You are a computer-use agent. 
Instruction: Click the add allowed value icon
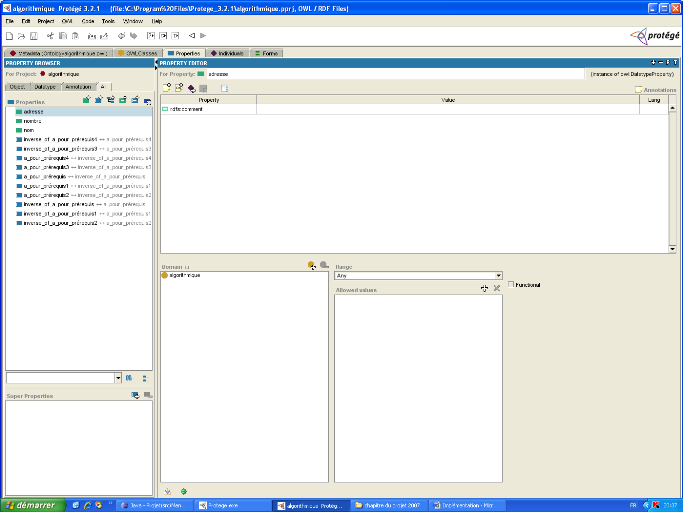[x=484, y=288]
